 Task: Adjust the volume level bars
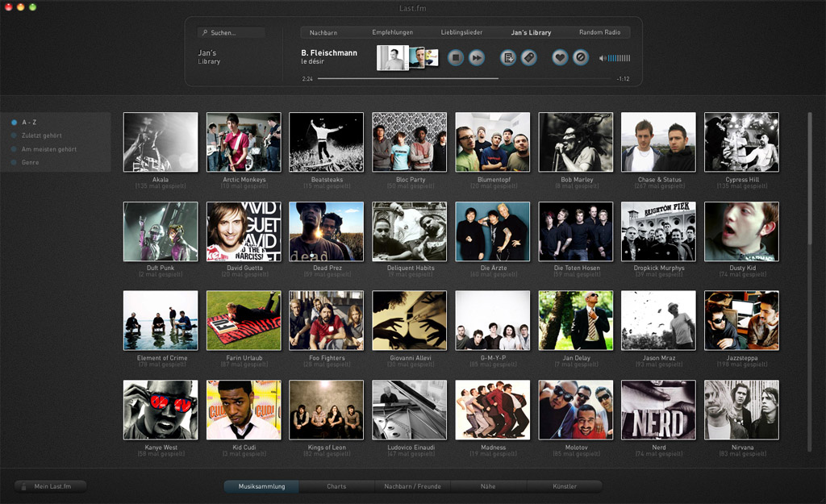[x=619, y=58]
